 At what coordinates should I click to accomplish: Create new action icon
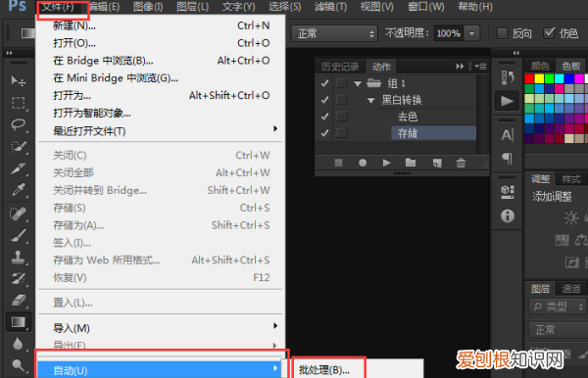tap(437, 163)
